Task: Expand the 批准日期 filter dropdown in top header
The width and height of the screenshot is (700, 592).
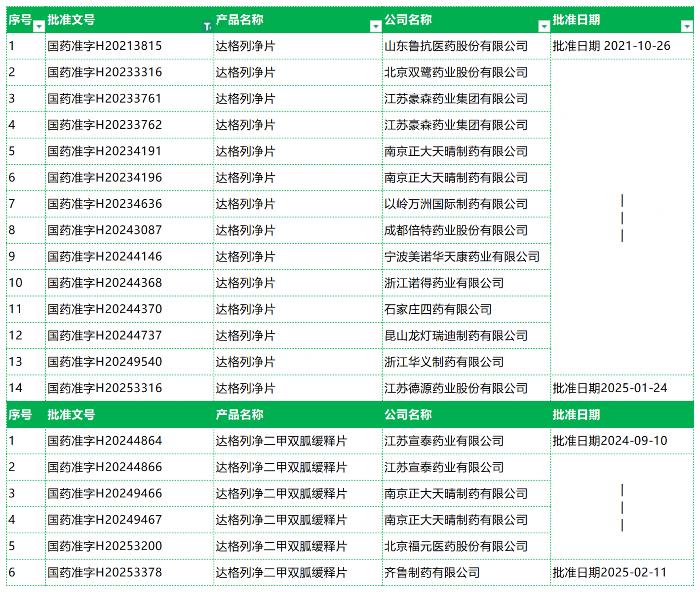Action: click(687, 27)
